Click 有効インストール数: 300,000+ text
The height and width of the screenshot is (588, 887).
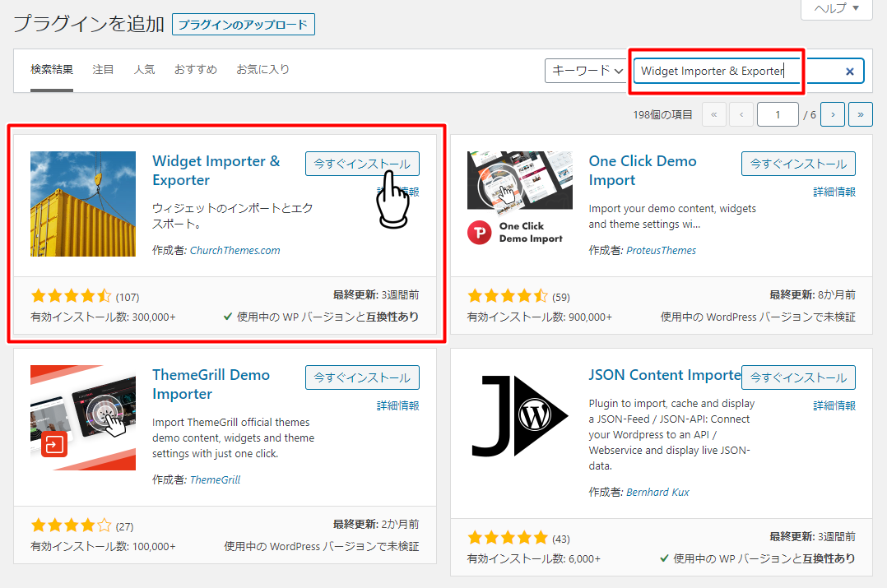103,317
